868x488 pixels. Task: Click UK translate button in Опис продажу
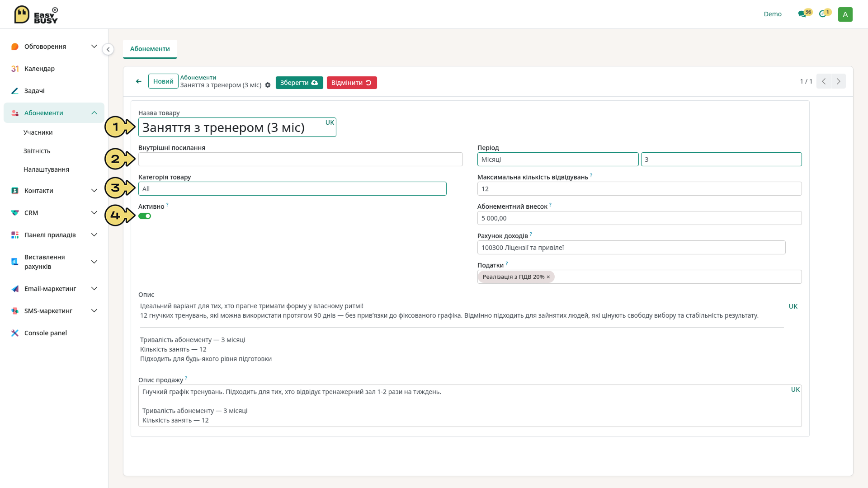click(795, 389)
